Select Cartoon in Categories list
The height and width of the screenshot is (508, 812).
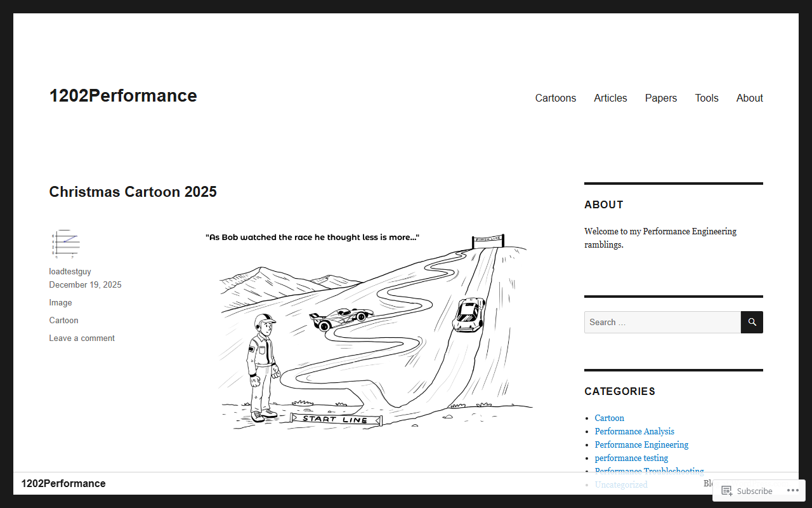pyautogui.click(x=610, y=418)
